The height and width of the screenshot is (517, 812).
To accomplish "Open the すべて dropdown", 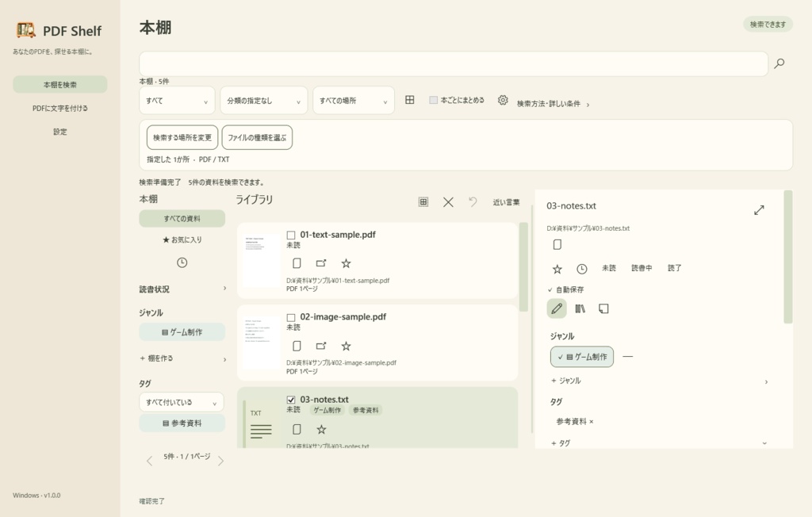I will point(177,101).
